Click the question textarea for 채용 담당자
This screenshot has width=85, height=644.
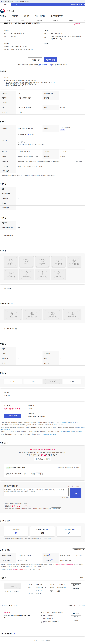click(36, 492)
